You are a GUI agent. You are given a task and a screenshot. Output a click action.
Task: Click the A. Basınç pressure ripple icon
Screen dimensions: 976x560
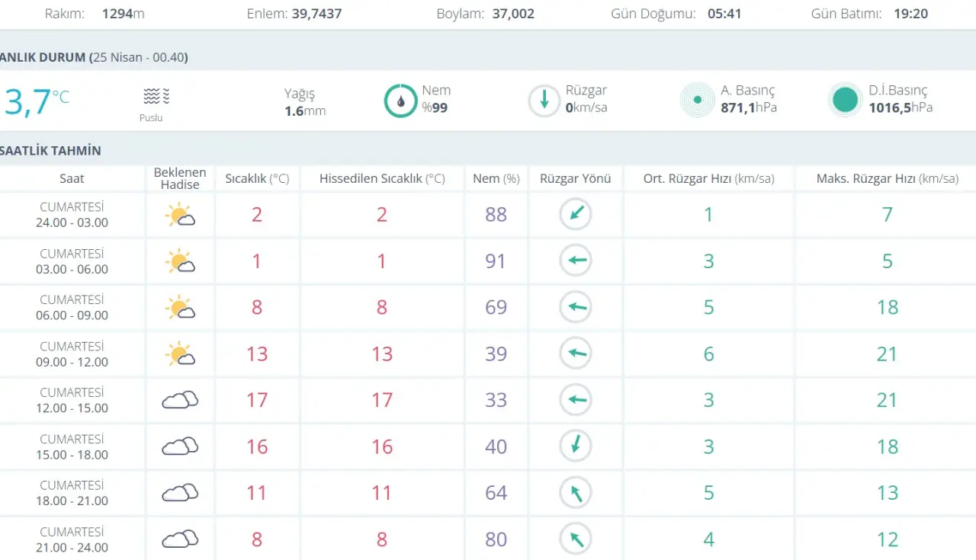(697, 100)
